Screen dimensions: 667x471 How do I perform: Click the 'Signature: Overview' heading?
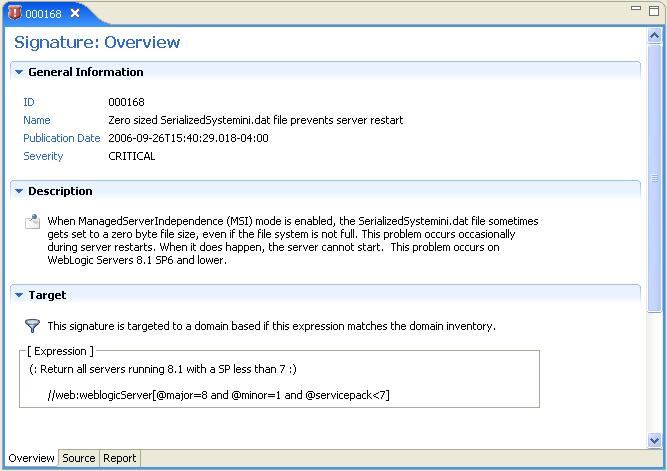(97, 42)
